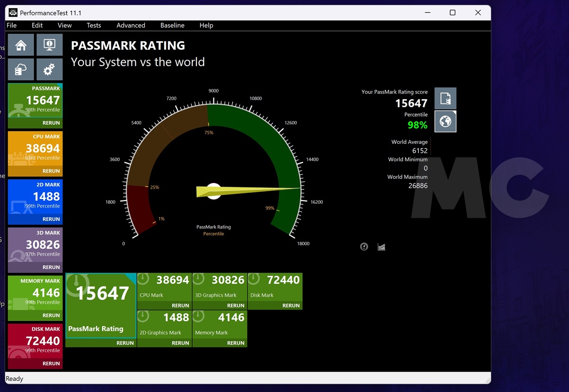Screen dimensions: 569x392
Task: Maximize the PerformanceTest window
Action: click(453, 13)
